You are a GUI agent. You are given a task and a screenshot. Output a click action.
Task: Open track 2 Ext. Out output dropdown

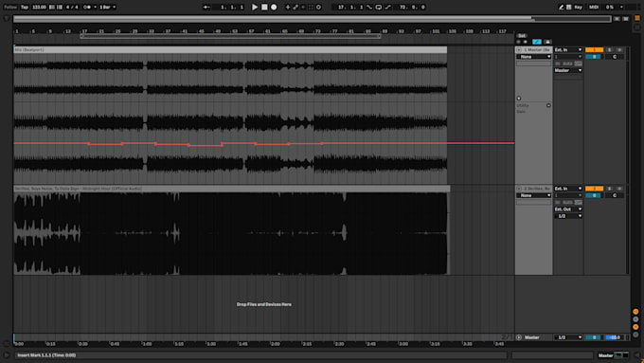pos(568,209)
